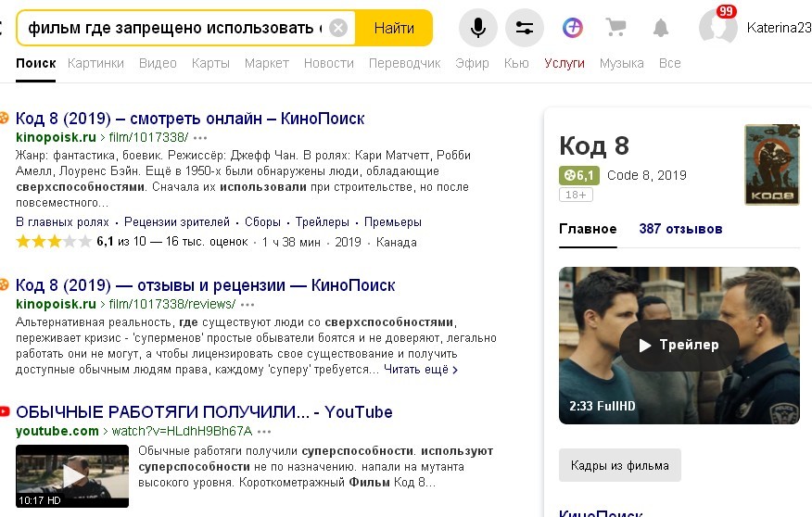The height and width of the screenshot is (517, 812).
Task: Open the Услуги tab
Action: [565, 63]
